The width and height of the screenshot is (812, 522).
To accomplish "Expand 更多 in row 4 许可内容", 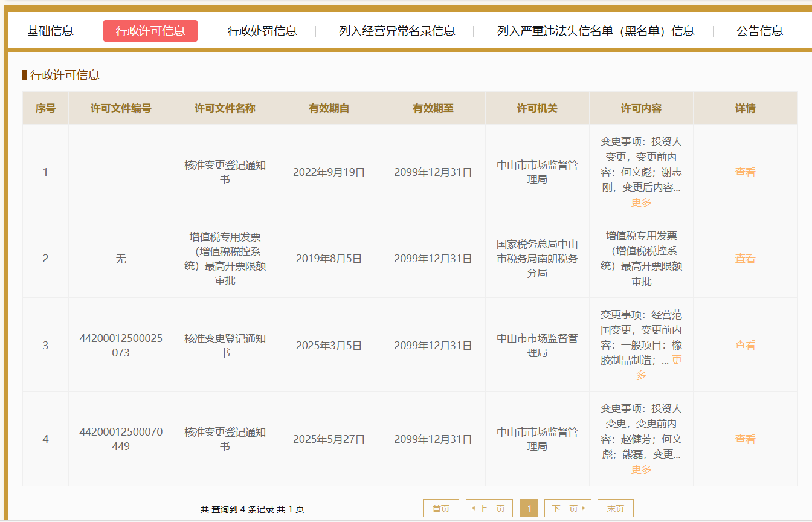I will point(641,469).
